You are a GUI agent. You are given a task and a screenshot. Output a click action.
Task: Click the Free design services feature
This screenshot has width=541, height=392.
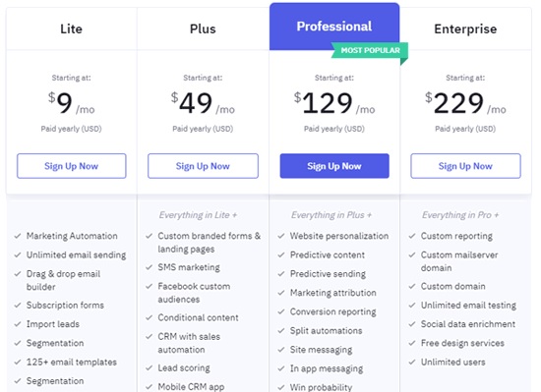point(462,344)
